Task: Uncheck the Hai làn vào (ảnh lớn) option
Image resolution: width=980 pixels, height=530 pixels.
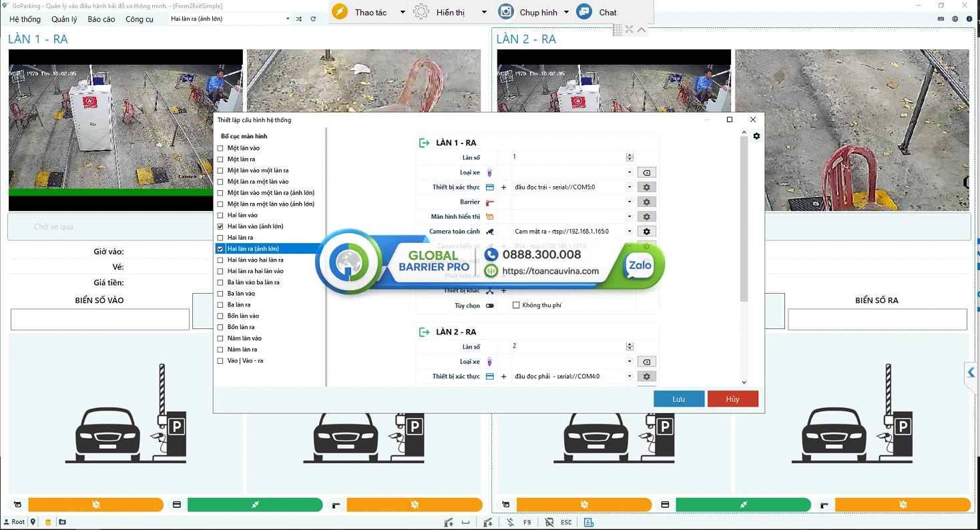Action: pos(220,226)
